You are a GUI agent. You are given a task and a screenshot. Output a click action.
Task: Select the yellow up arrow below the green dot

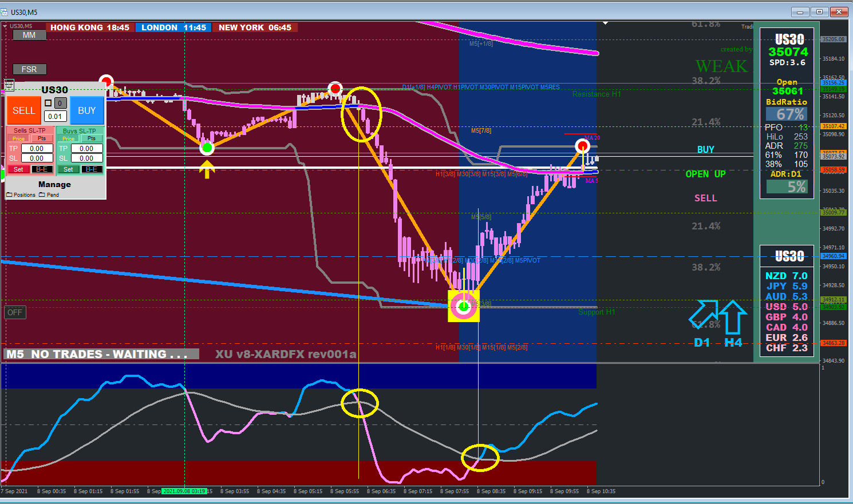click(x=207, y=169)
